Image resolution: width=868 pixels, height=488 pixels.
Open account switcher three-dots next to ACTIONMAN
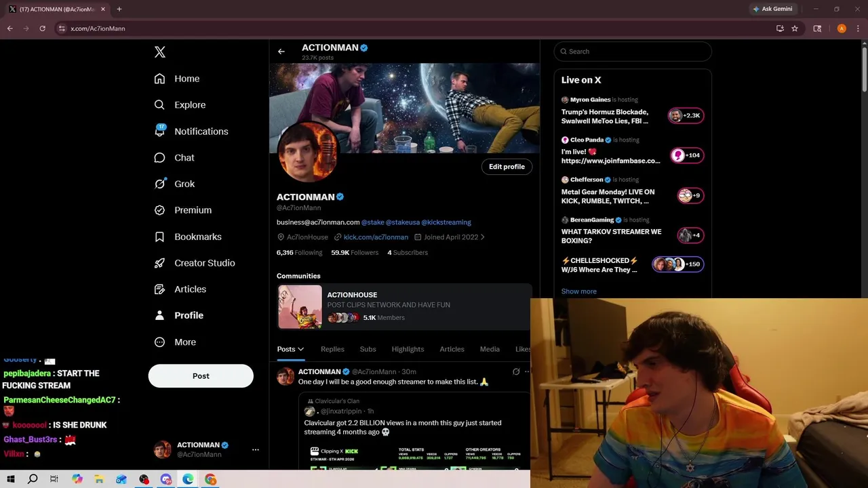point(256,449)
